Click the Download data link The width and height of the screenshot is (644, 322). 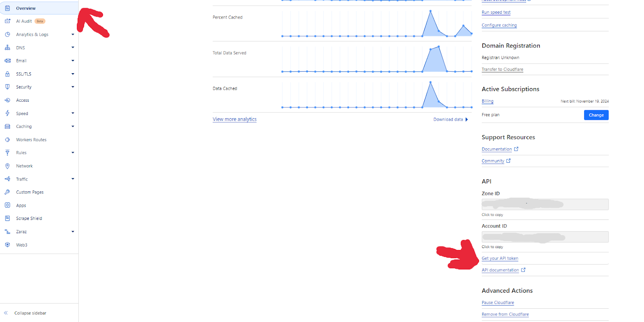[448, 119]
